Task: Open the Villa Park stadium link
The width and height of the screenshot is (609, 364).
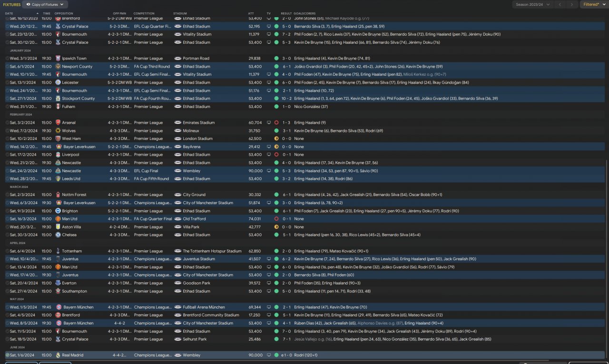Action: pyautogui.click(x=192, y=227)
